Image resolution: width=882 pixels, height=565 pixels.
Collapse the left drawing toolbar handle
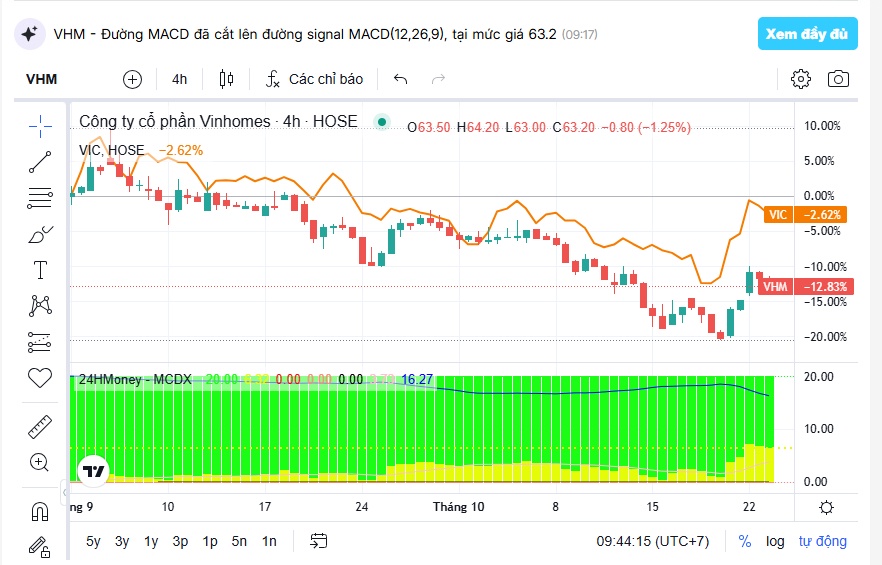[x=64, y=493]
